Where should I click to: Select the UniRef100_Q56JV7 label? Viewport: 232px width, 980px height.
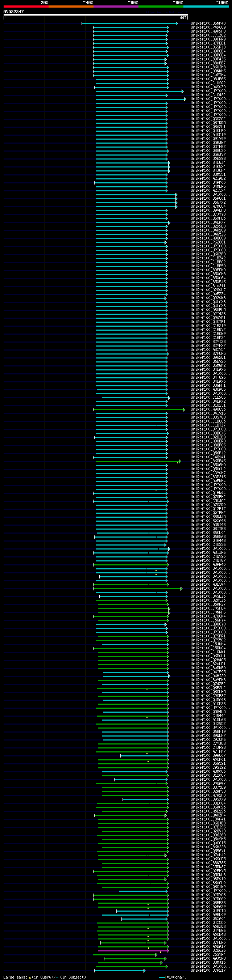(208, 155)
